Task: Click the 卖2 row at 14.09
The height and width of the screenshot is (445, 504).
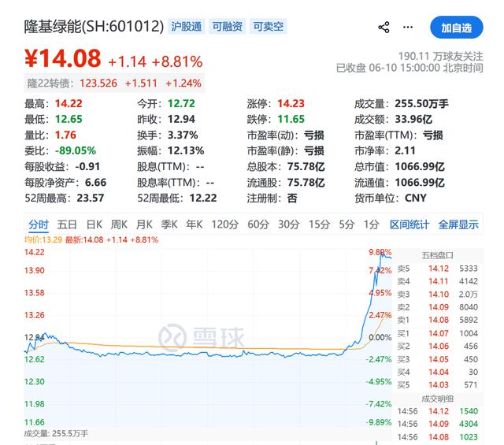Action: [438, 307]
